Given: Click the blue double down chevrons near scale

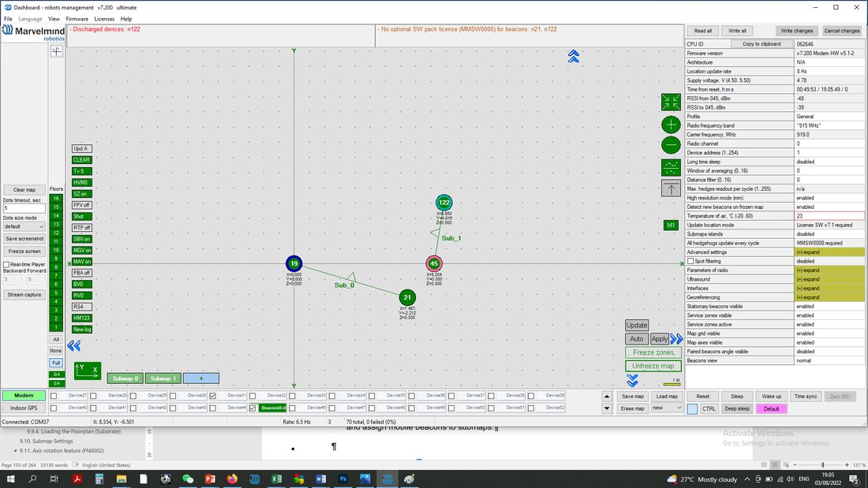Looking at the screenshot, I should [x=632, y=380].
